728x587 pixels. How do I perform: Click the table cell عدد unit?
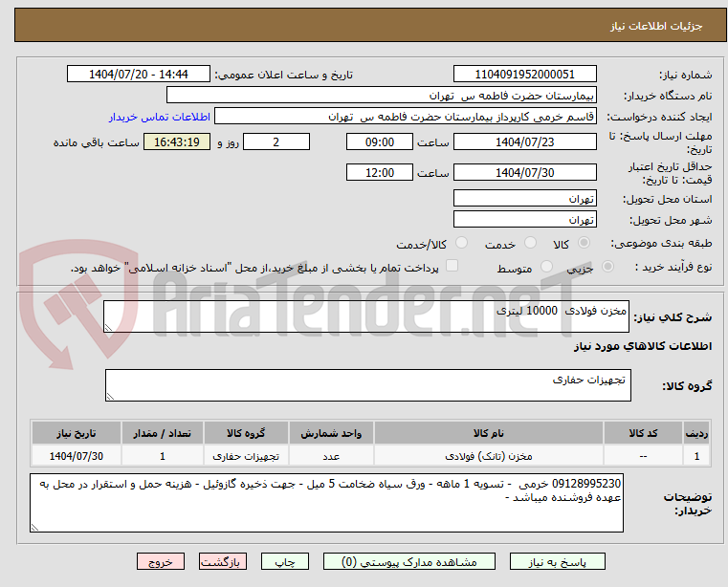[x=331, y=456]
